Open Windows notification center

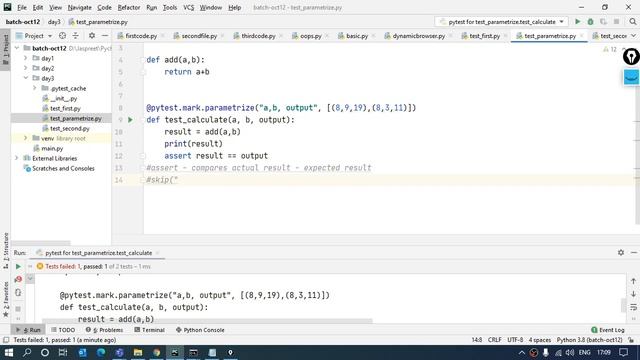[x=623, y=352]
